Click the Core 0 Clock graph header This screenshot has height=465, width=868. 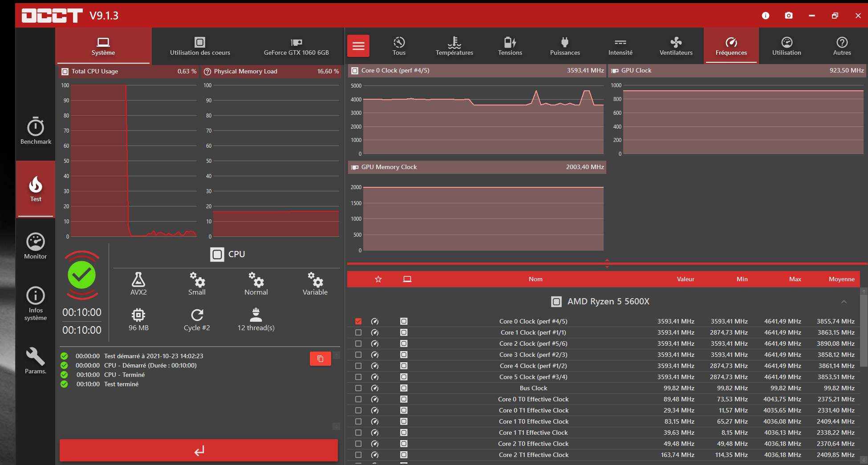(477, 71)
